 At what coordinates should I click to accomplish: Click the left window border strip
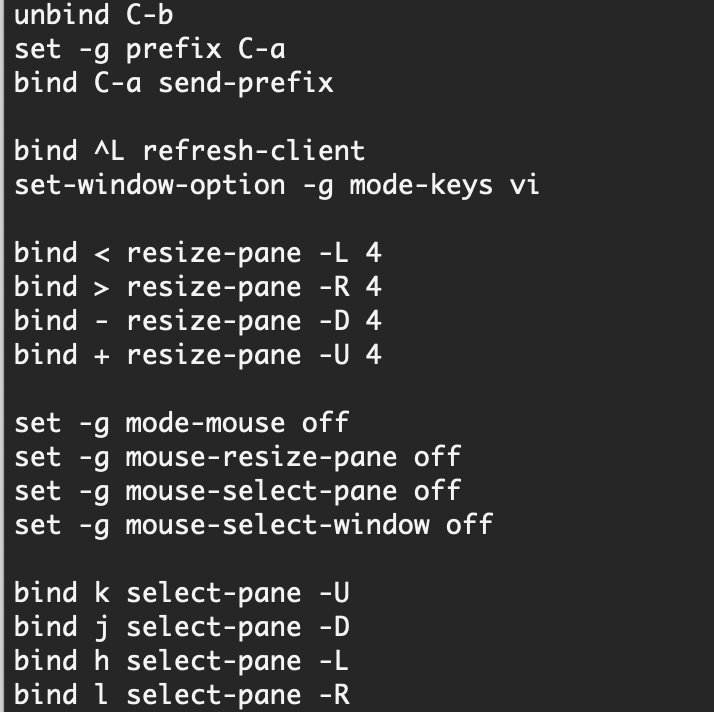(2, 356)
